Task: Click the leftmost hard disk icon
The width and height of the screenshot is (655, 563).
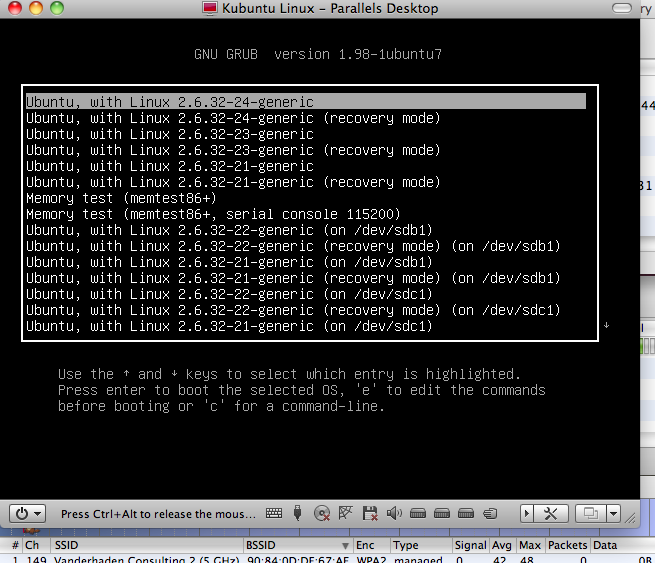Action: click(x=417, y=514)
